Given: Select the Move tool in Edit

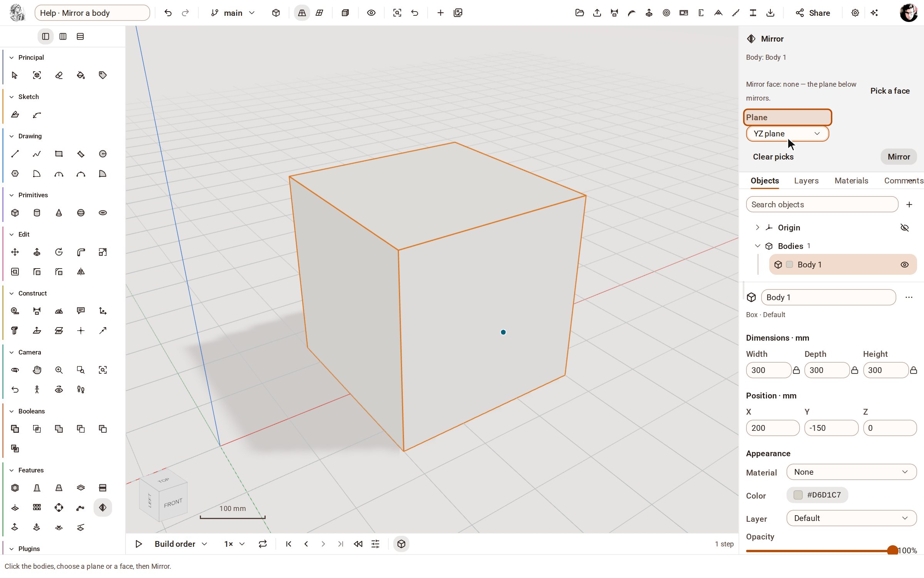Looking at the screenshot, I should click(x=15, y=252).
